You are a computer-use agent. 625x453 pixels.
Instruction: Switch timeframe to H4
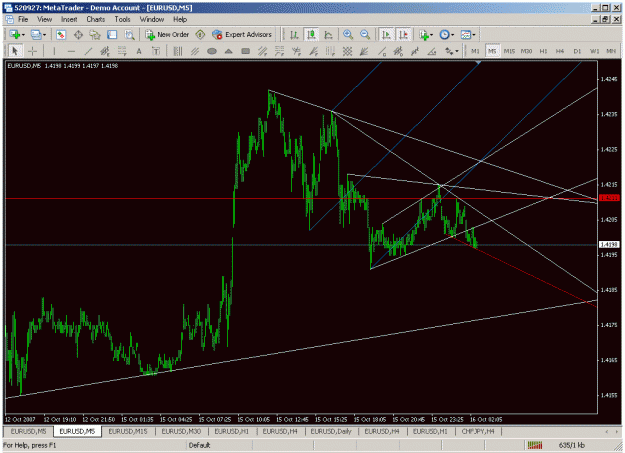tap(560, 51)
